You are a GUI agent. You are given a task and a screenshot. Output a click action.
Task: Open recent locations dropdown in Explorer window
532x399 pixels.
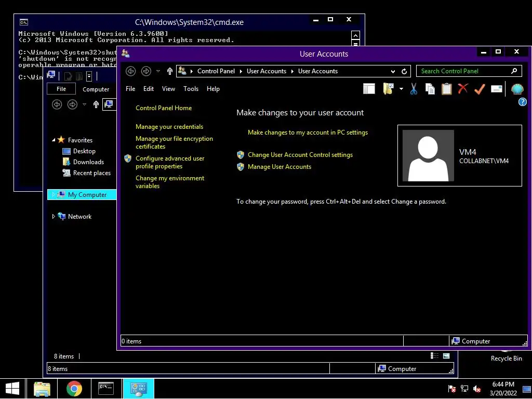click(85, 104)
